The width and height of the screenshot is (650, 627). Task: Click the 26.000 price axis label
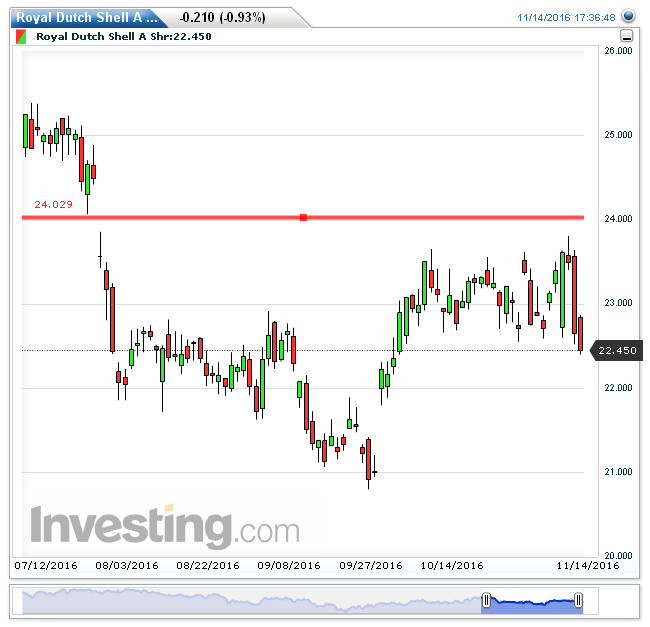(618, 51)
